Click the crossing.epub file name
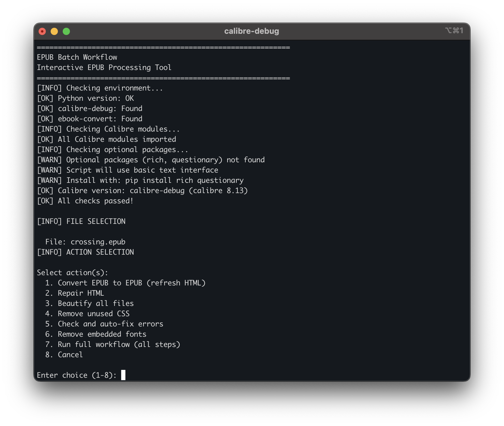504x426 pixels. (98, 242)
